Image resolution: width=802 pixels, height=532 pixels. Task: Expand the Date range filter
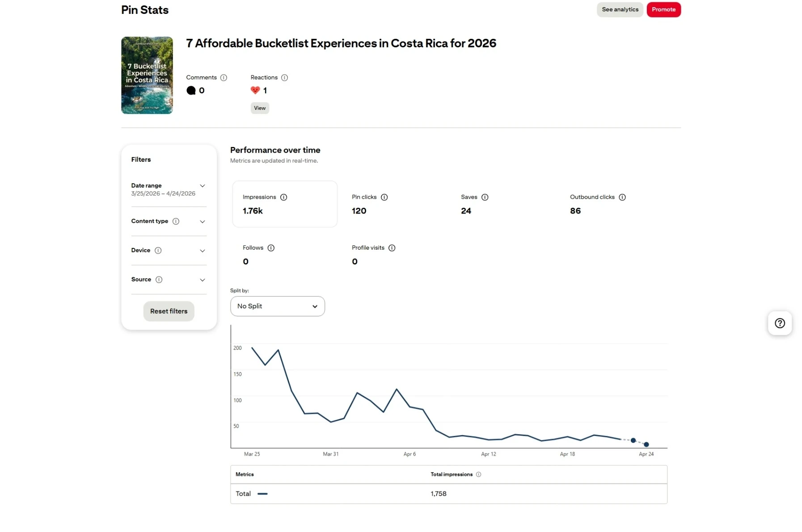(202, 186)
